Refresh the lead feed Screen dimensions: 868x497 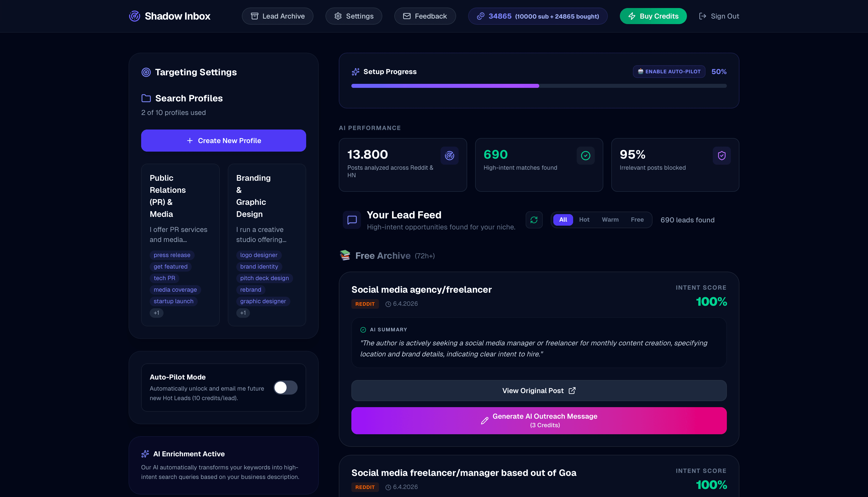(x=534, y=220)
